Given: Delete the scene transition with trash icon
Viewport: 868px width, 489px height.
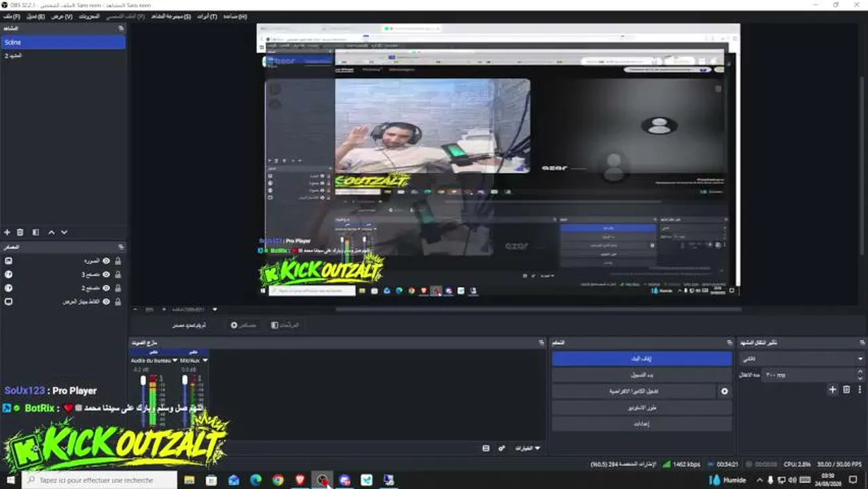Looking at the screenshot, I should coord(846,390).
